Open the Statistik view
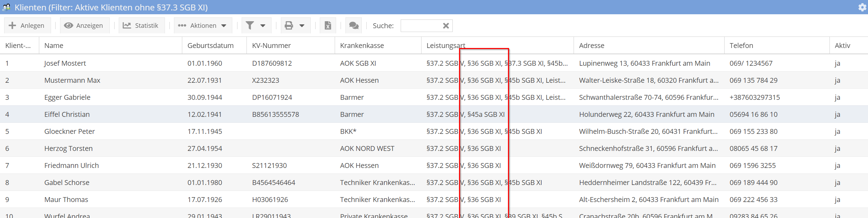The height and width of the screenshot is (218, 868). click(x=141, y=25)
